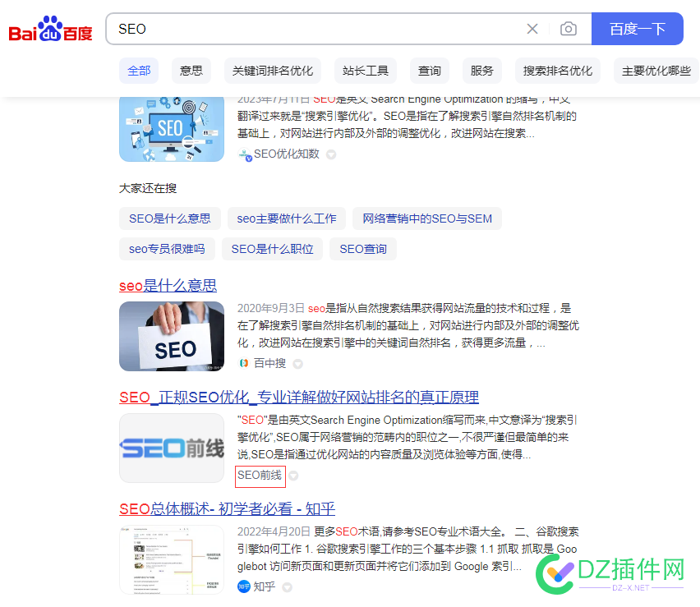Click snippet text dated 2020年9月3日
The image size is (700, 607).
coord(408,325)
